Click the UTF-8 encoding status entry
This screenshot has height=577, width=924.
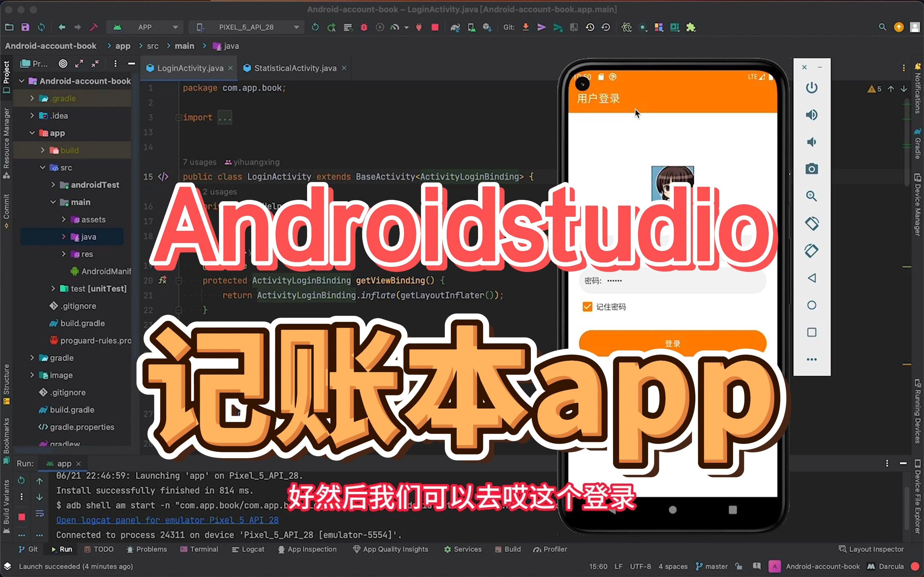coord(640,566)
